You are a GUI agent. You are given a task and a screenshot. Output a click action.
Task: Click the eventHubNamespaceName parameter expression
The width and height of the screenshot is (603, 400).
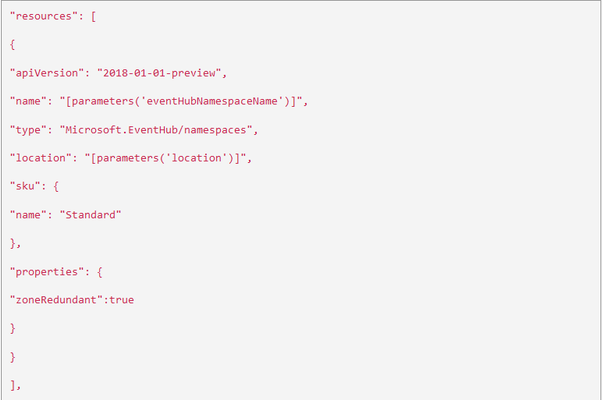(x=181, y=101)
